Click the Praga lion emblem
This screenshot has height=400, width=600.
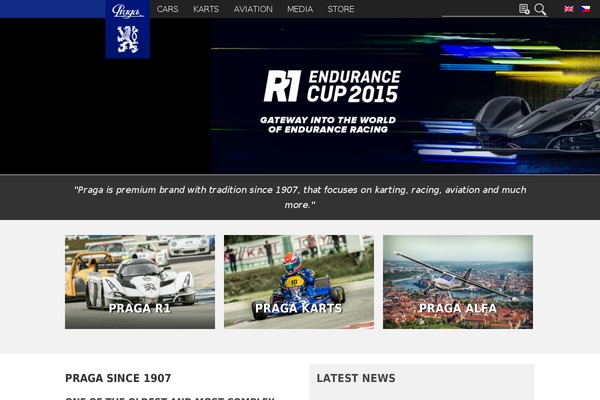128,39
